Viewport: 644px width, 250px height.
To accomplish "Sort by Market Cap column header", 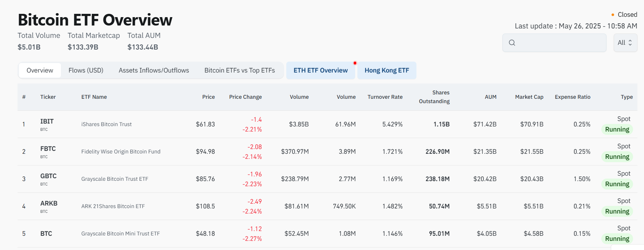I will click(x=529, y=97).
